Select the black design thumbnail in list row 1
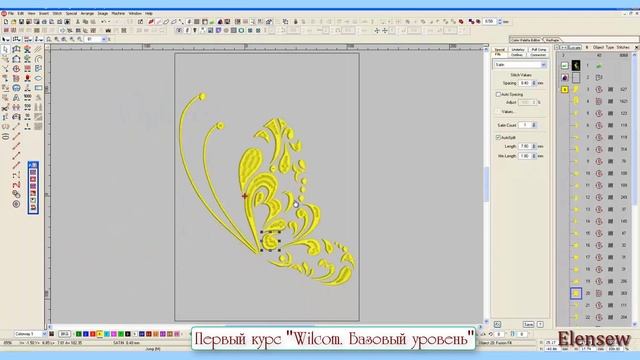This screenshot has height=360, width=640. pos(576,65)
